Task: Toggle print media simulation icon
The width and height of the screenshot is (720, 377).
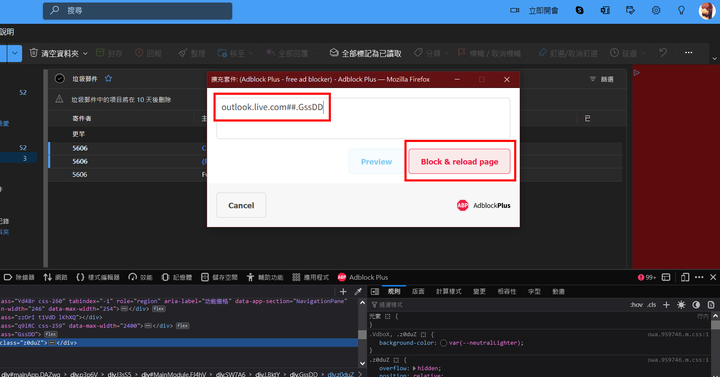Action: pos(711,305)
